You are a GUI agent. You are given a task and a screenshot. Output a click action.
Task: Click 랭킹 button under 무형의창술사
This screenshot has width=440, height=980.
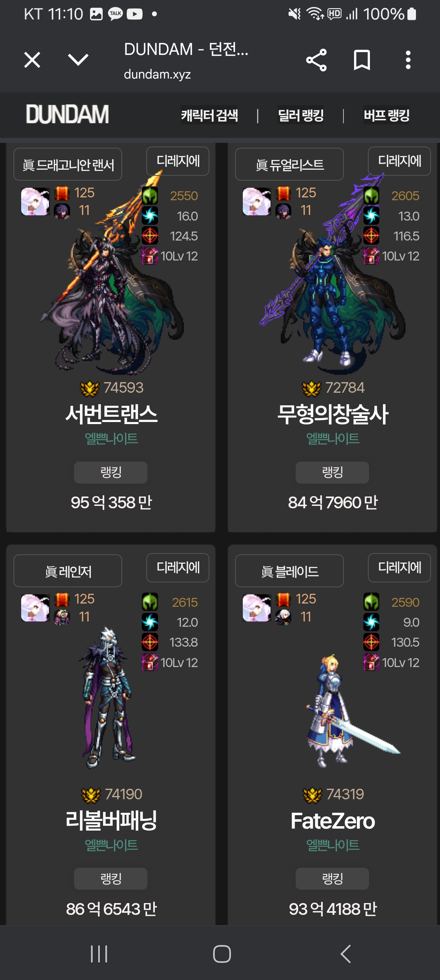pyautogui.click(x=332, y=472)
